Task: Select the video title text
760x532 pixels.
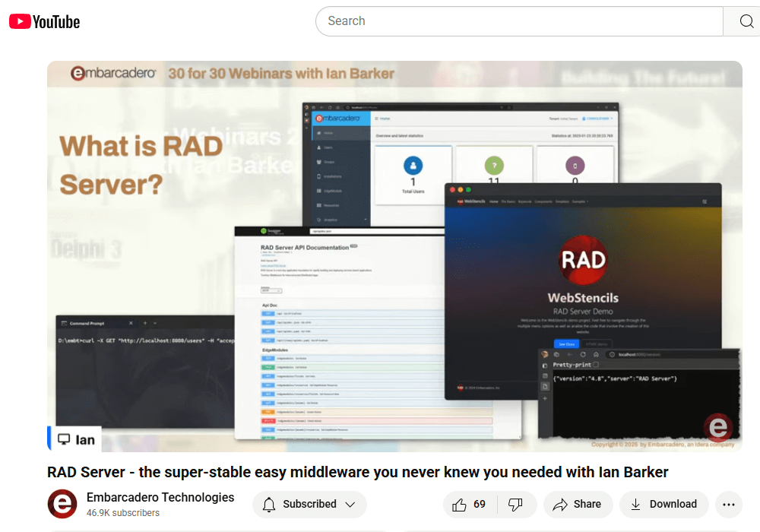Action: tap(358, 472)
